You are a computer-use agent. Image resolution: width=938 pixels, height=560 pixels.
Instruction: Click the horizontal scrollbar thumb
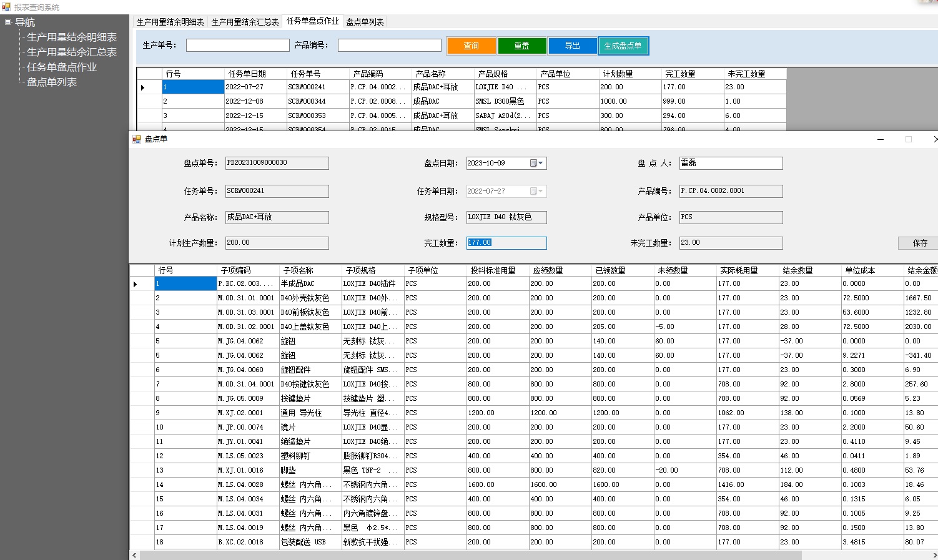click(471, 555)
